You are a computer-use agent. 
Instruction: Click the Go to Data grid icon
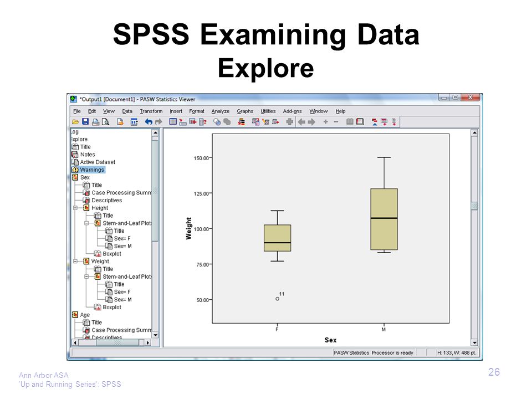point(173,122)
